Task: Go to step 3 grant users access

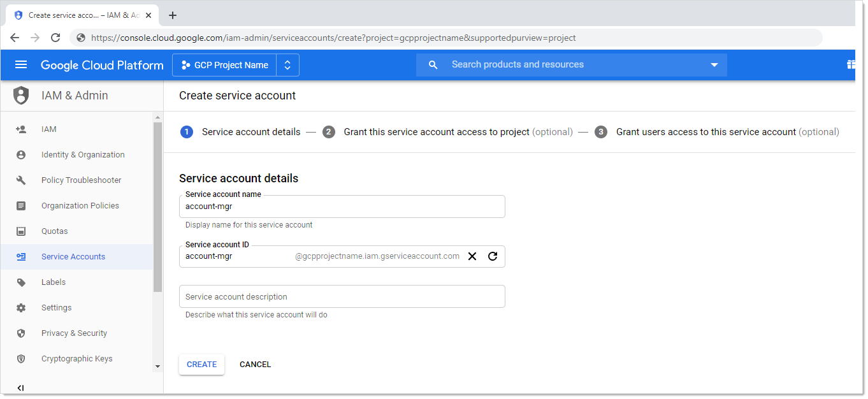Action: pos(705,132)
